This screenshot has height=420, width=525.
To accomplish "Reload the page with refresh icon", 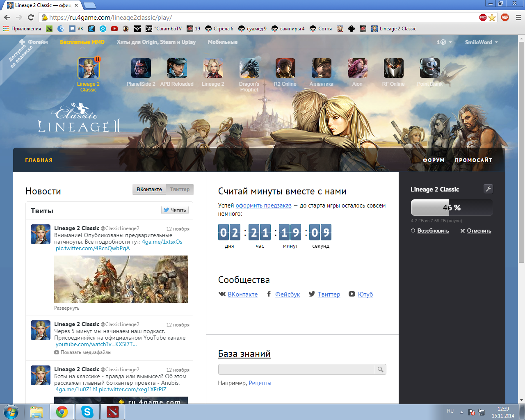I will tap(31, 17).
